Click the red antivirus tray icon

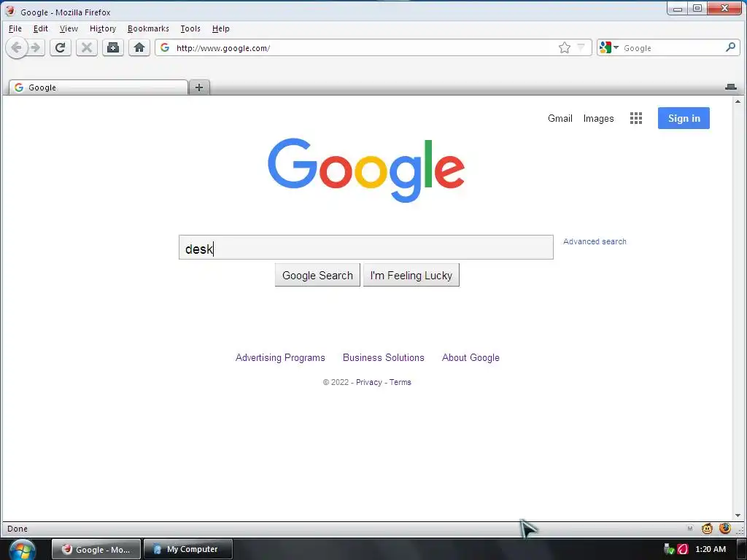coord(683,549)
